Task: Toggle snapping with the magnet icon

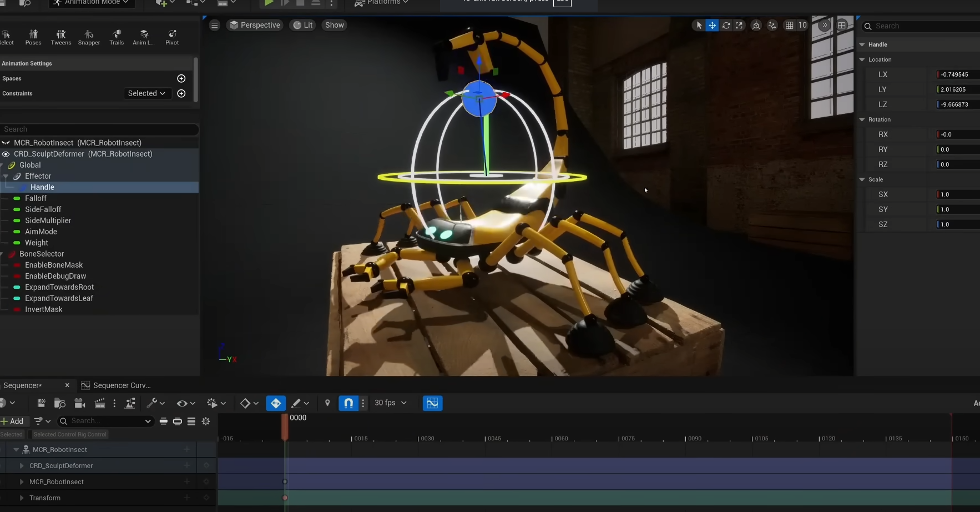Action: tap(348, 403)
